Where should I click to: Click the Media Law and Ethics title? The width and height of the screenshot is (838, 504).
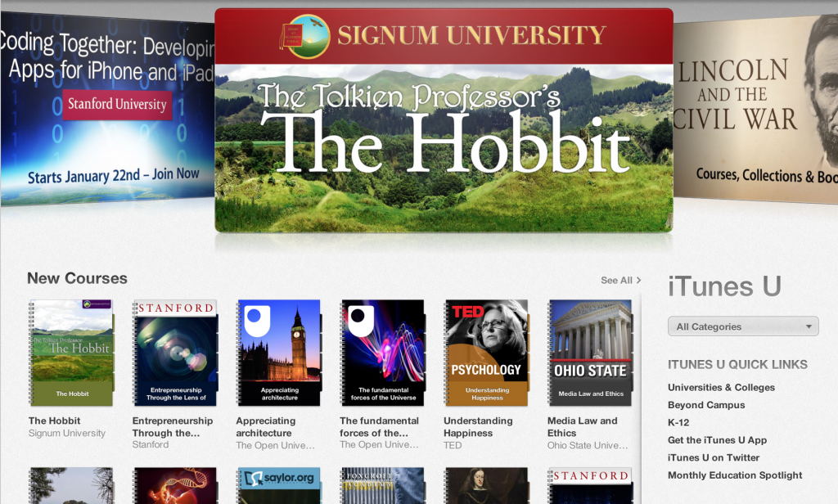[x=582, y=426]
